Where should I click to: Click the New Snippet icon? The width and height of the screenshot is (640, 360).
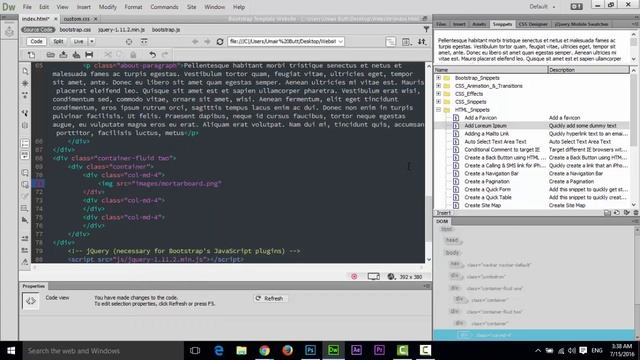click(x=617, y=213)
